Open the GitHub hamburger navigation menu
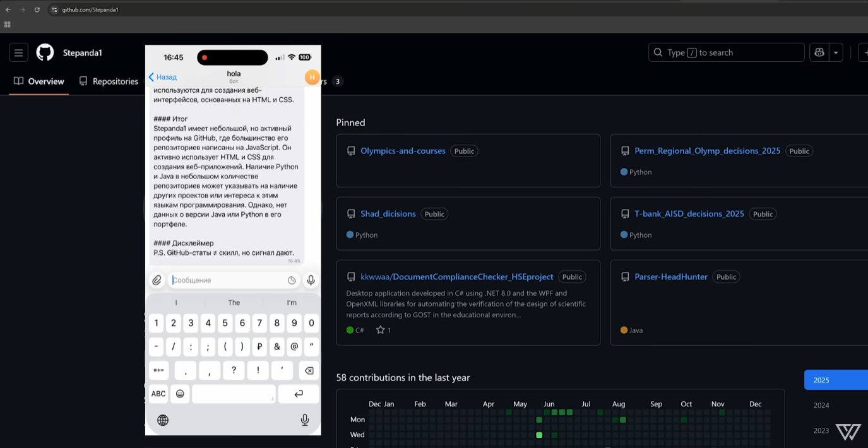The height and width of the screenshot is (448, 868). pos(18,52)
